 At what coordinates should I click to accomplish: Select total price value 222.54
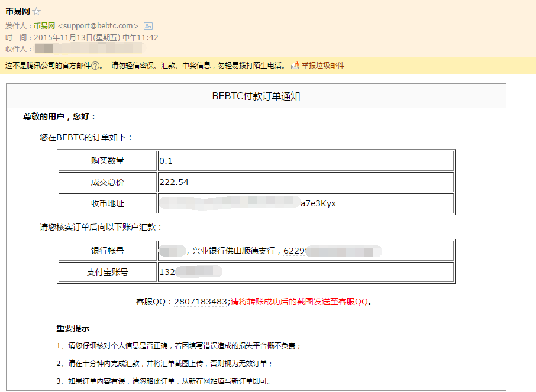(x=174, y=182)
